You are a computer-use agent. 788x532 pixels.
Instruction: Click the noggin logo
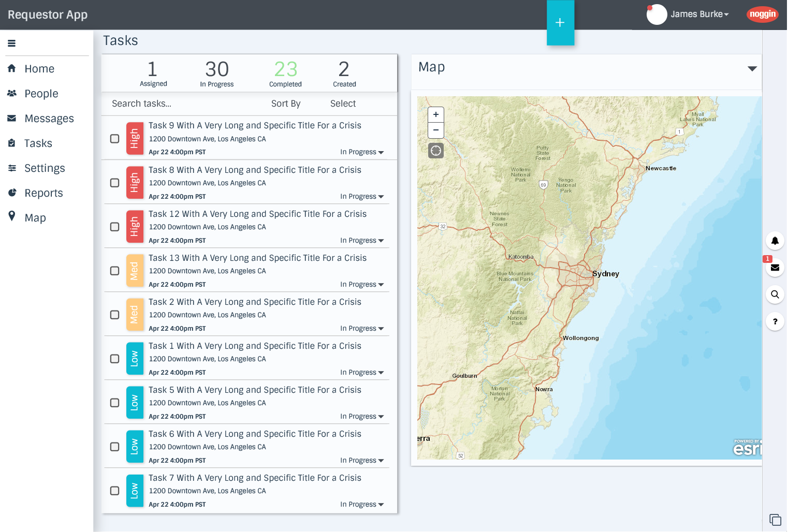(x=763, y=14)
